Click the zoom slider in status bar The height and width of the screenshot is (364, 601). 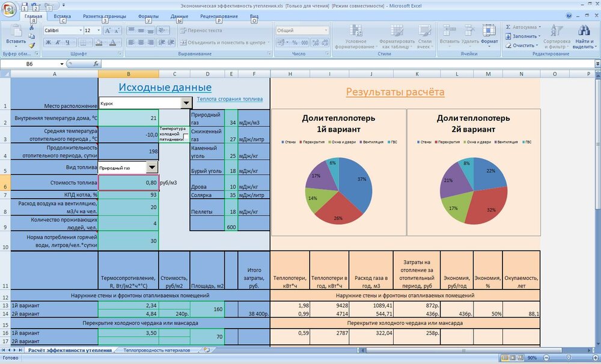click(x=568, y=357)
